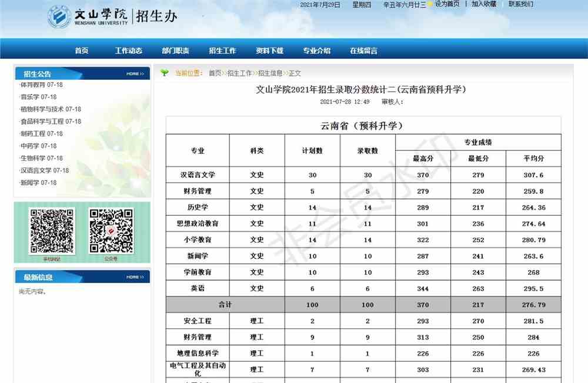The width and height of the screenshot is (588, 383).
Task: Click the 最高分 column header
Action: click(x=423, y=159)
